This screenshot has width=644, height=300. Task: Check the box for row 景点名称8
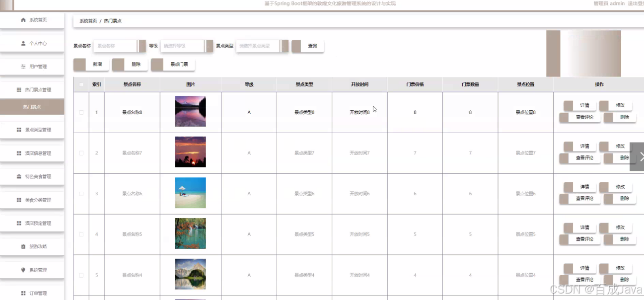point(81,112)
